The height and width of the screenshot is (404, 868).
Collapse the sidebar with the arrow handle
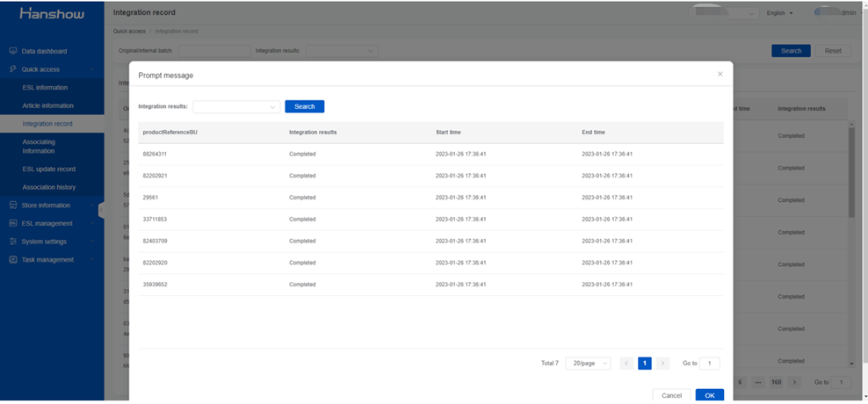101,210
